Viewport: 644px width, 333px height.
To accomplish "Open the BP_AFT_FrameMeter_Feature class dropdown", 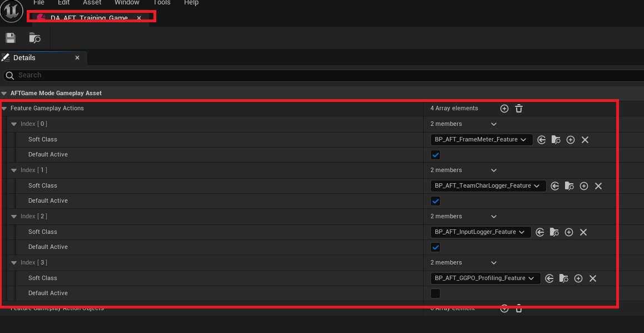I will (x=481, y=139).
